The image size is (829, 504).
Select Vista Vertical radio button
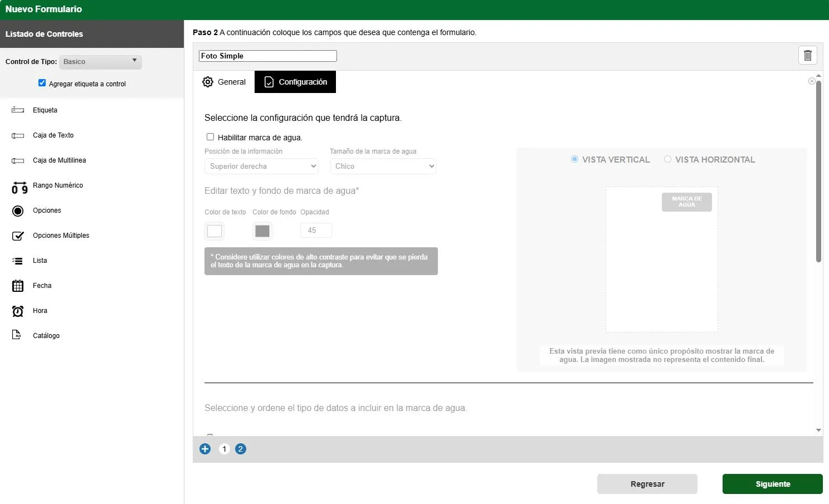pos(574,159)
